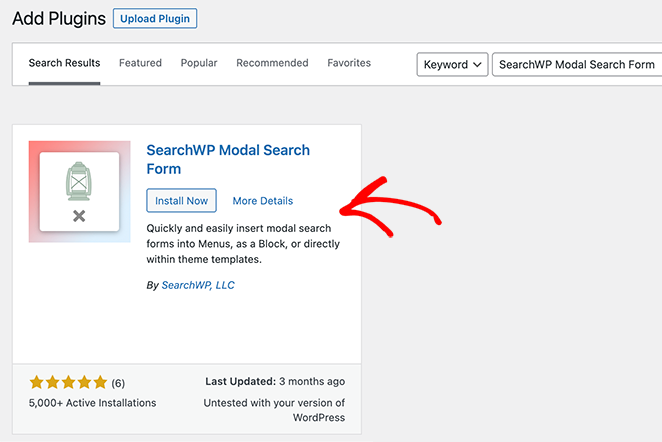Open the Recommended tab
This screenshot has height=442, width=662.
click(272, 63)
